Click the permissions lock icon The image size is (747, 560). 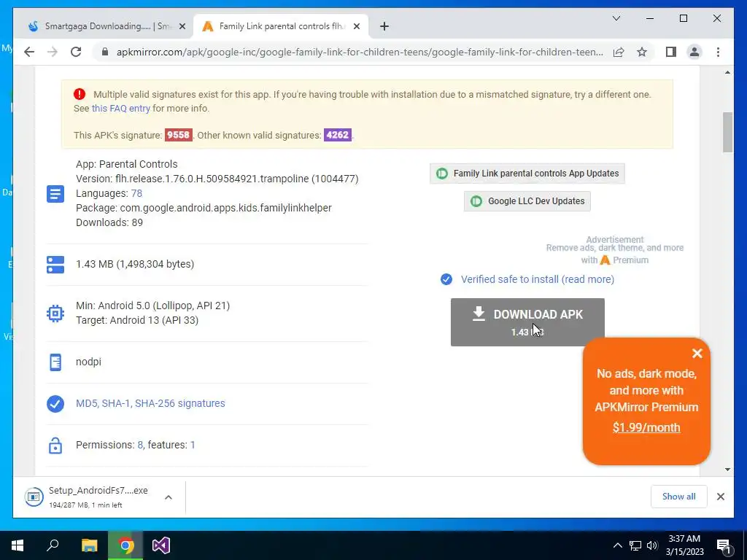(x=55, y=446)
